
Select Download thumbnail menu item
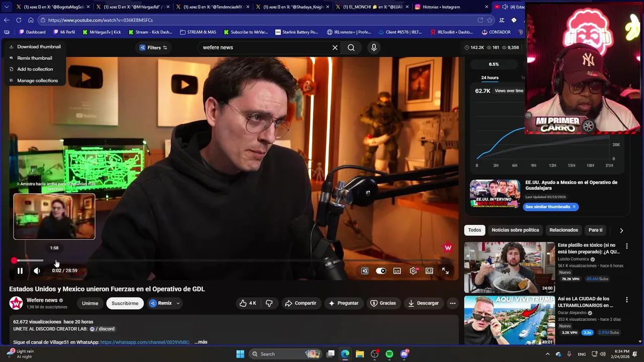(x=35, y=47)
